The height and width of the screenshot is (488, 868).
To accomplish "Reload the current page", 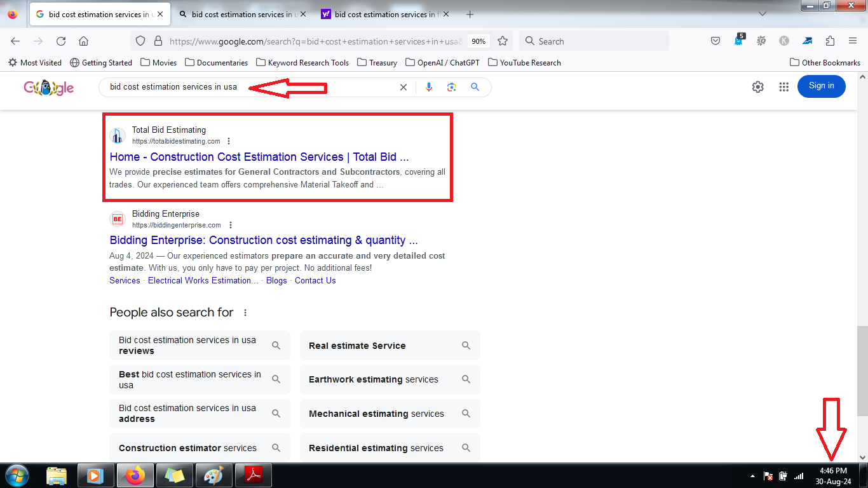I will click(x=61, y=41).
